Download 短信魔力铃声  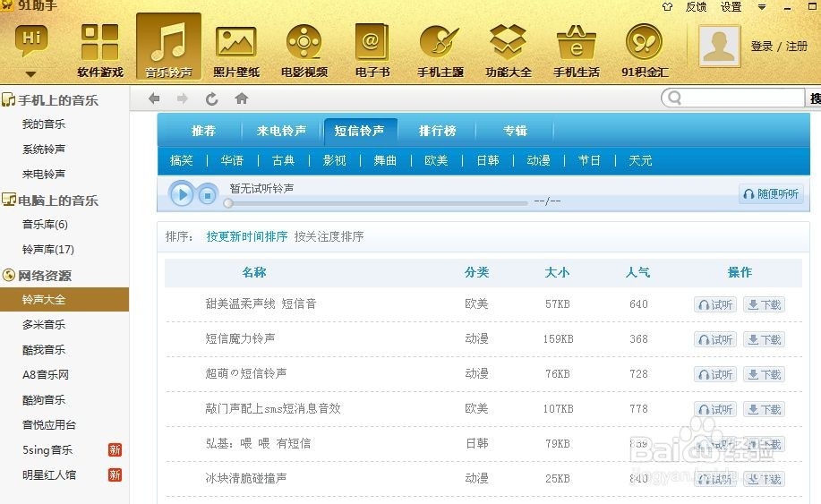pos(764,339)
